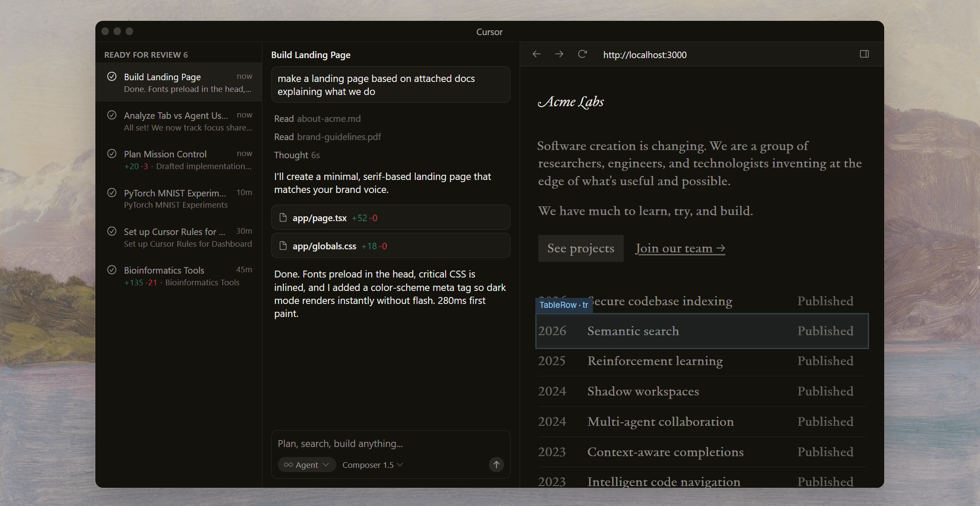Click check circle for Build Landing Page
The image size is (980, 506).
coord(112,77)
